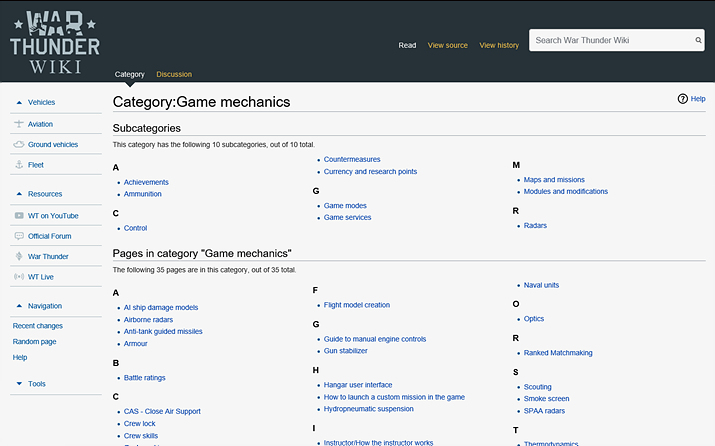Collapse the Navigation sidebar section

18,306
